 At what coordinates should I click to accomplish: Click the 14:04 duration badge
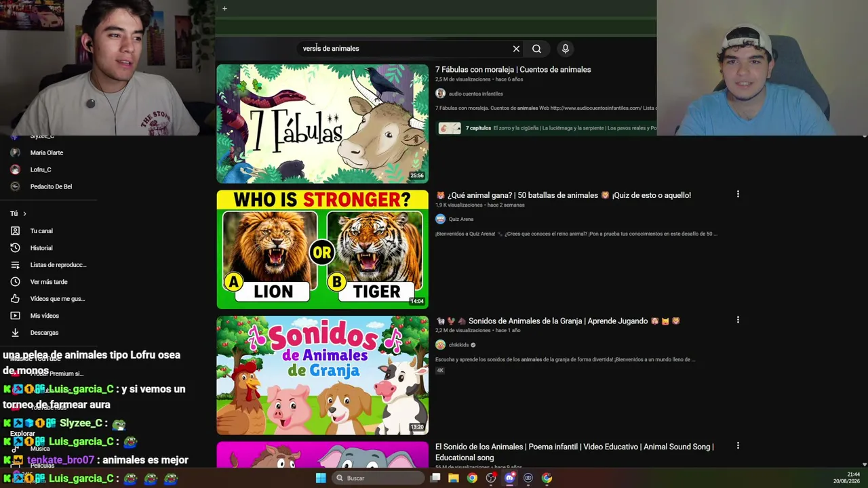[417, 301]
